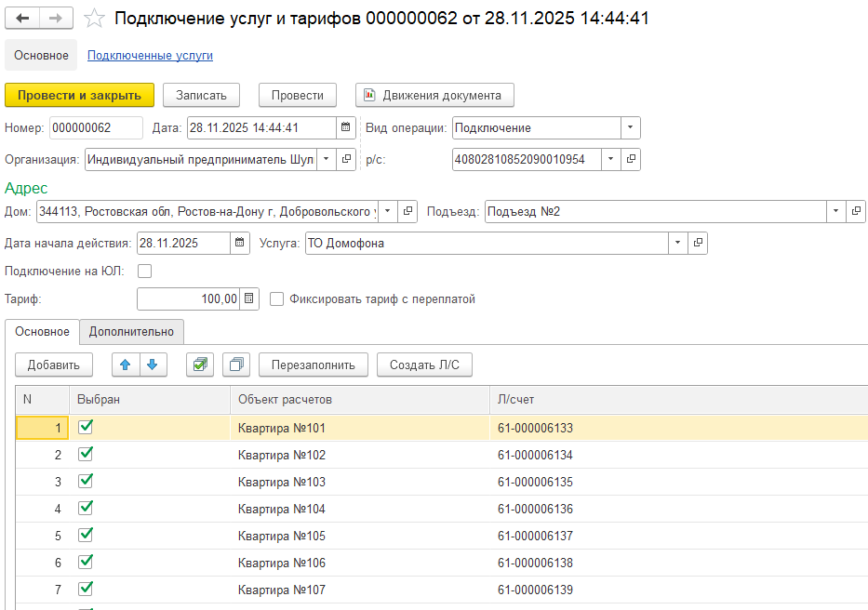868x610 pixels.
Task: Click the Дата input field
Action: click(261, 127)
